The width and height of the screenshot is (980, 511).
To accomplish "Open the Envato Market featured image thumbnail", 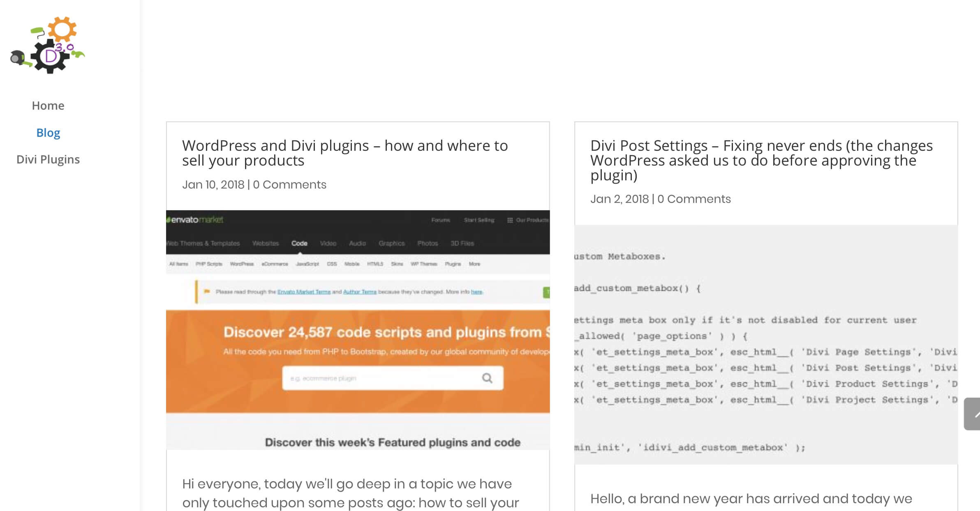I will click(x=358, y=330).
